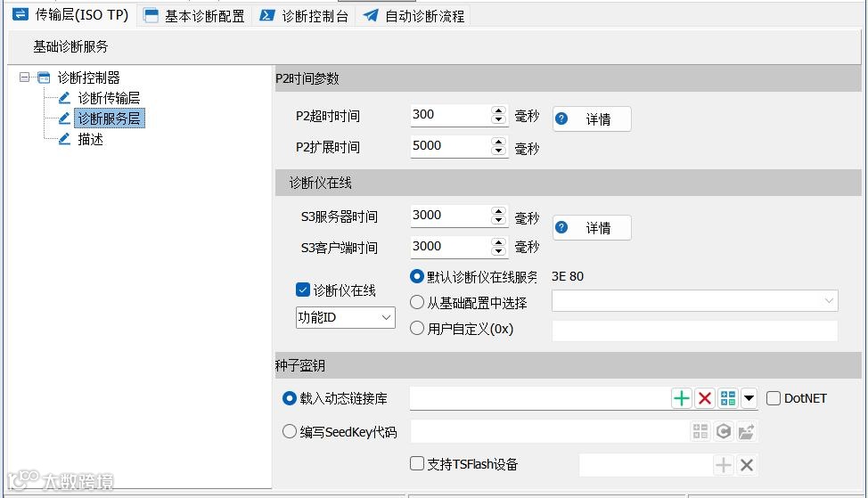Click the 诊断控制器 window icon
The height and width of the screenshot is (498, 868).
click(44, 78)
